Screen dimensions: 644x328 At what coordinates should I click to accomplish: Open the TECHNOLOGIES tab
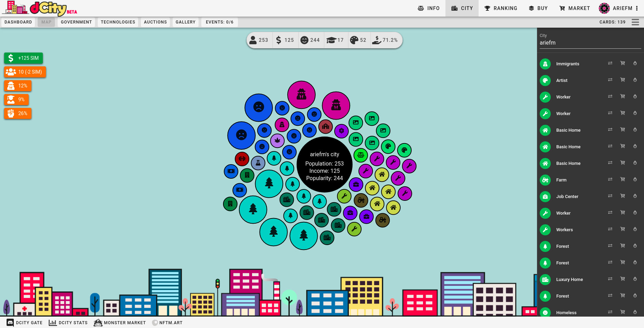[118, 22]
